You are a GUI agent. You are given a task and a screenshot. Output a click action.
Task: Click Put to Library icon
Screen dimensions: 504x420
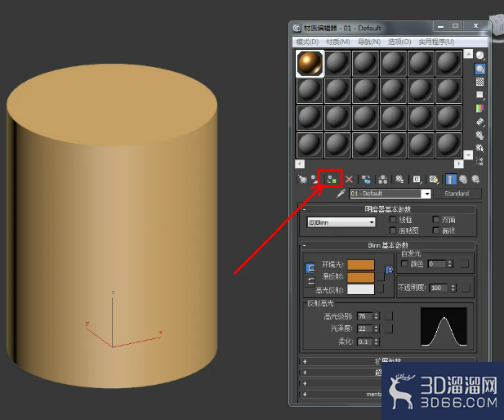coord(399,179)
